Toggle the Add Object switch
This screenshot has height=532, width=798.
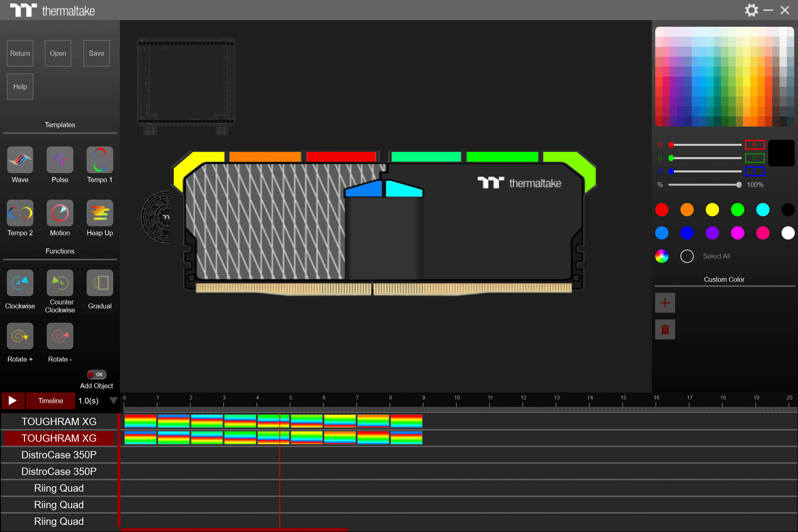point(96,374)
